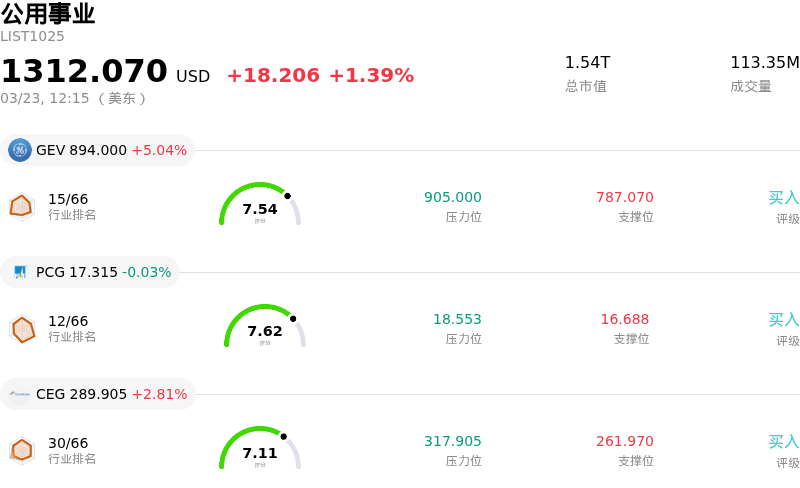Click the 113.35M trading volume

point(764,63)
